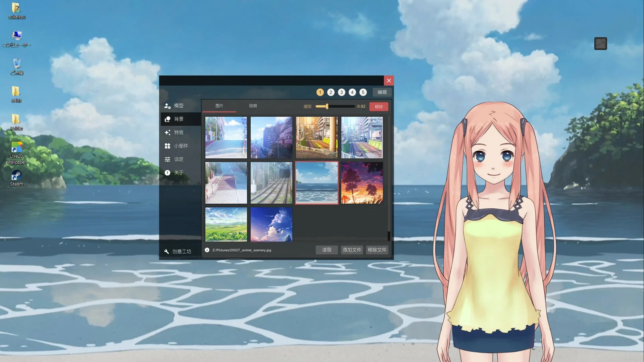Click the 移除文件 (Remove file) button

(x=377, y=250)
